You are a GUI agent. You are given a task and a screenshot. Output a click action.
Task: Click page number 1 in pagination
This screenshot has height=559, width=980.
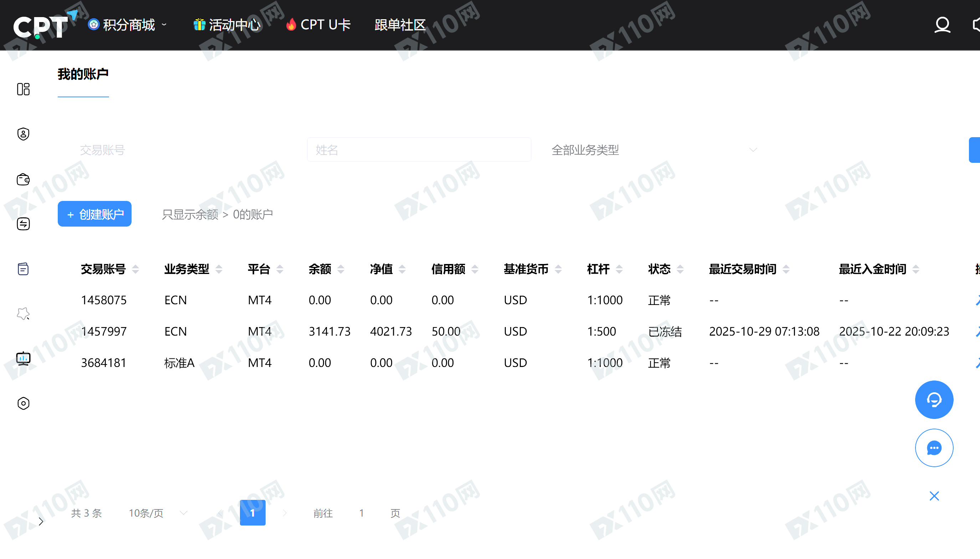point(252,513)
